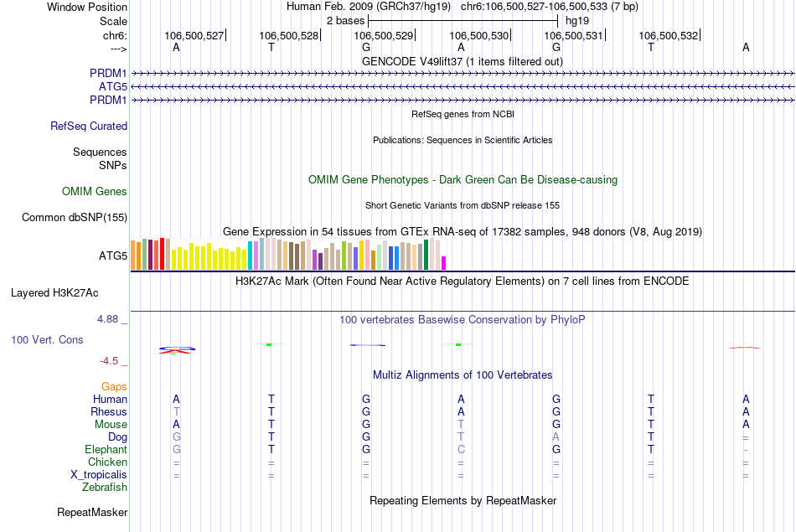Click coordinate label 106,500,528

click(x=289, y=35)
